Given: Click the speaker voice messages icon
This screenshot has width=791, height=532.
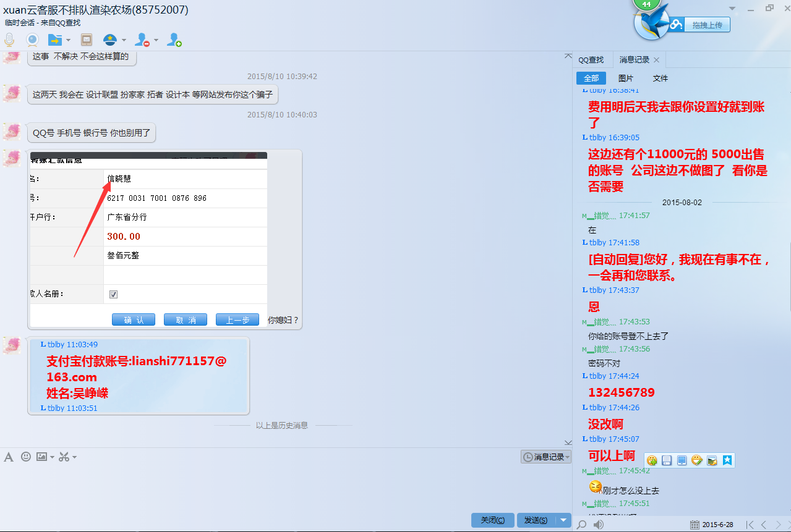Looking at the screenshot, I should coord(598,525).
